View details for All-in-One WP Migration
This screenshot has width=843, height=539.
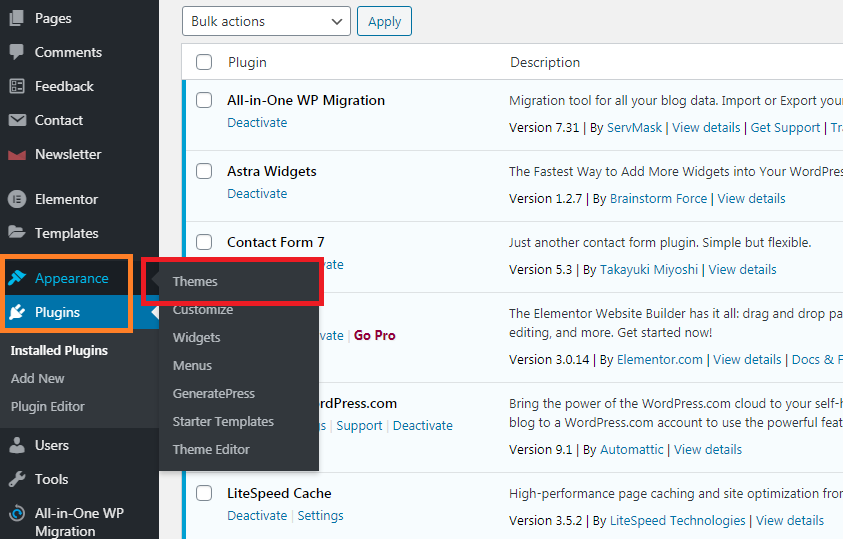point(706,127)
